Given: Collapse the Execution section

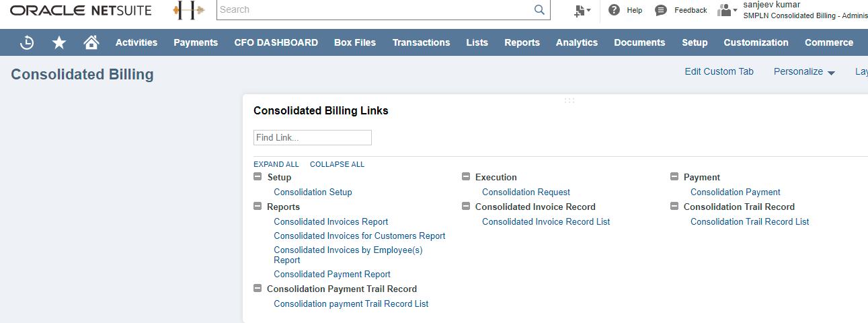Looking at the screenshot, I should click(466, 177).
